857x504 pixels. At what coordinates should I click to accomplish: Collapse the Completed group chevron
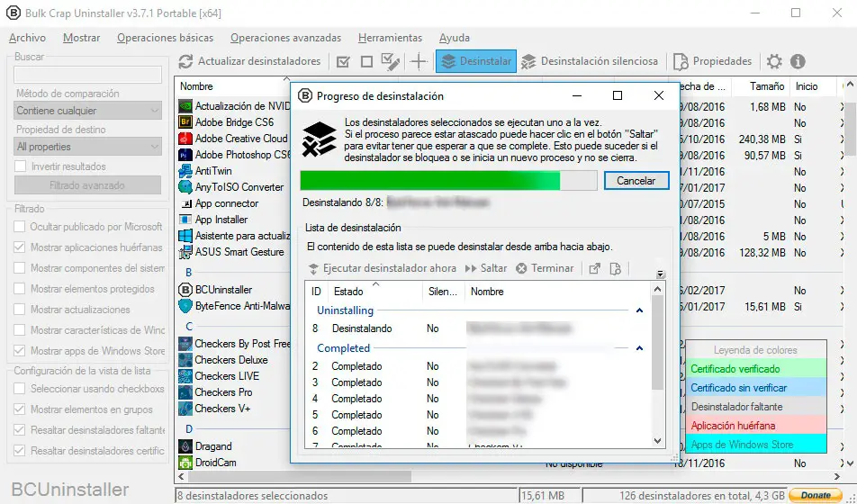click(x=639, y=348)
